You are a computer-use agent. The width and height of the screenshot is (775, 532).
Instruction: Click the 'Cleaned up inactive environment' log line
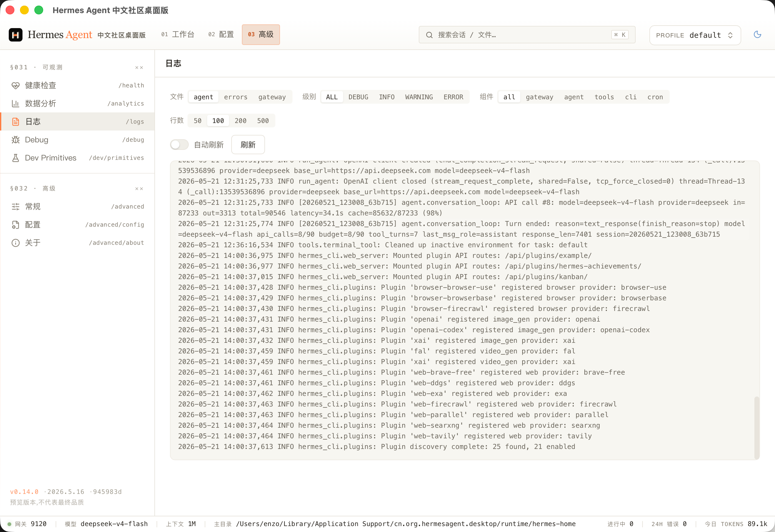(x=383, y=245)
